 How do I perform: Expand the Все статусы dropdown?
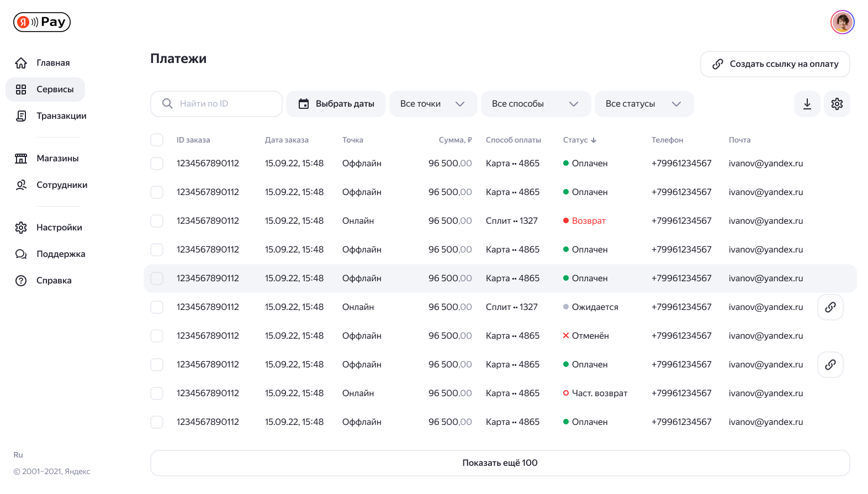(x=643, y=104)
